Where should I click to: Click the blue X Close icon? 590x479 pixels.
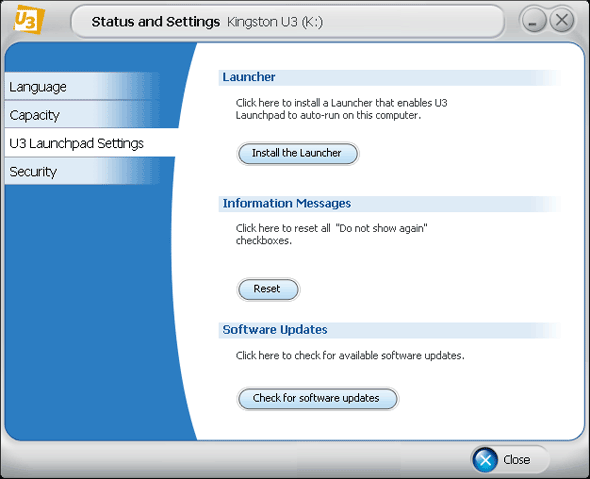click(x=485, y=459)
